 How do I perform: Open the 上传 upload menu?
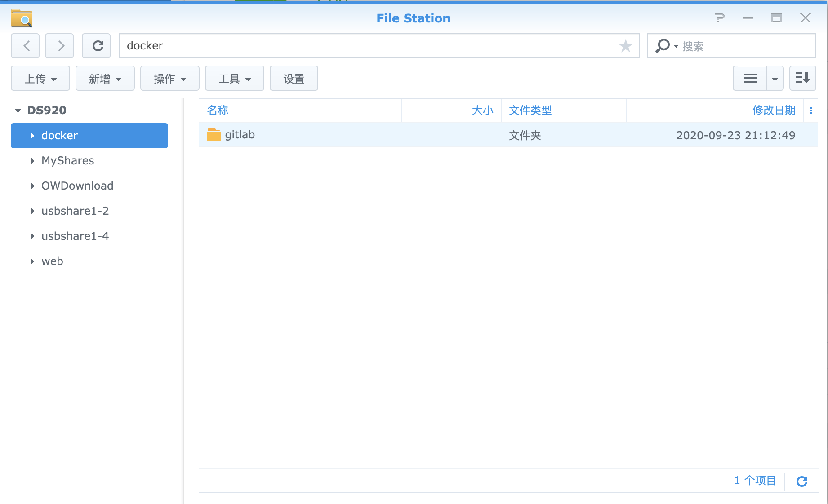pyautogui.click(x=40, y=79)
